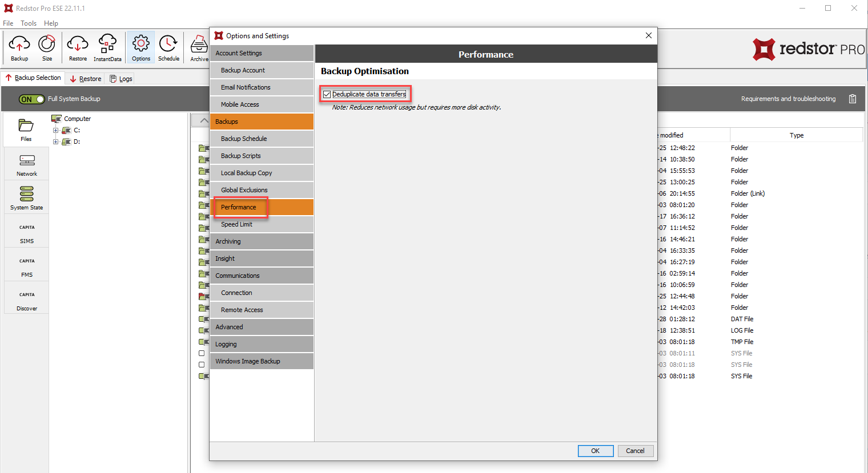Select the Files sidebar icon
The image size is (868, 473).
(26, 130)
